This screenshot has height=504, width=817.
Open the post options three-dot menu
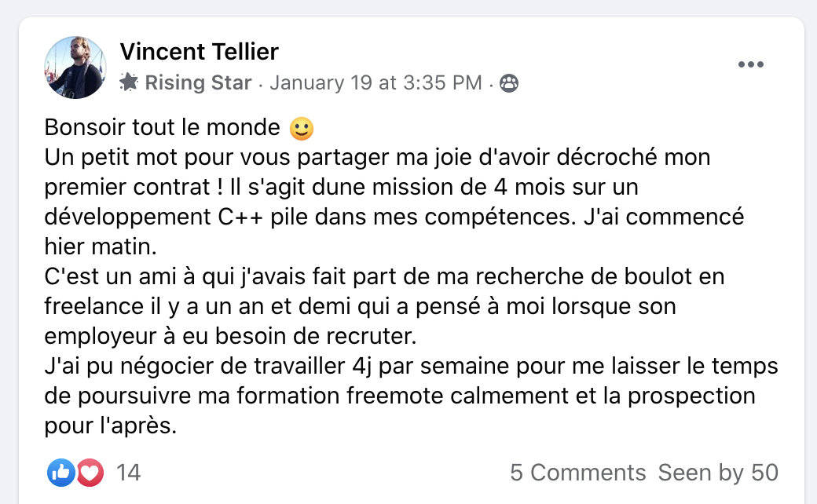point(750,64)
